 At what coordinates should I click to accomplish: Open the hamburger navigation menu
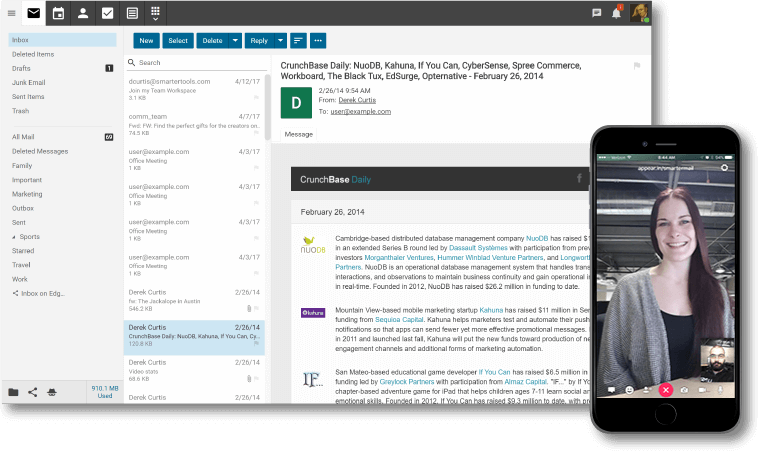point(11,13)
